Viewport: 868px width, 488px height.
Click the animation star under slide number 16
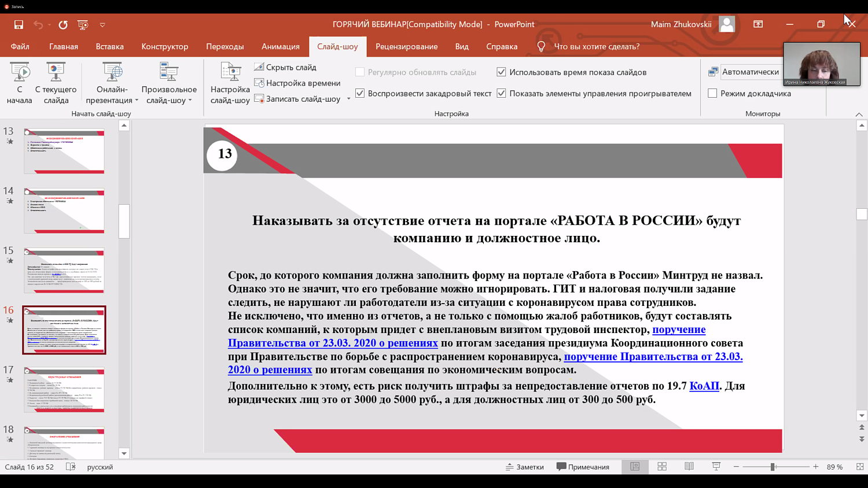tap(10, 320)
